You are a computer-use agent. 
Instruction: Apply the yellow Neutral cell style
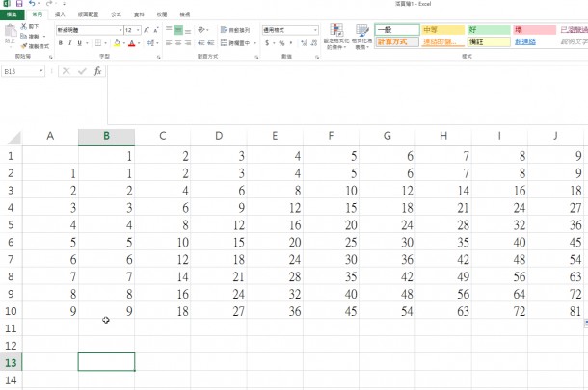click(442, 30)
